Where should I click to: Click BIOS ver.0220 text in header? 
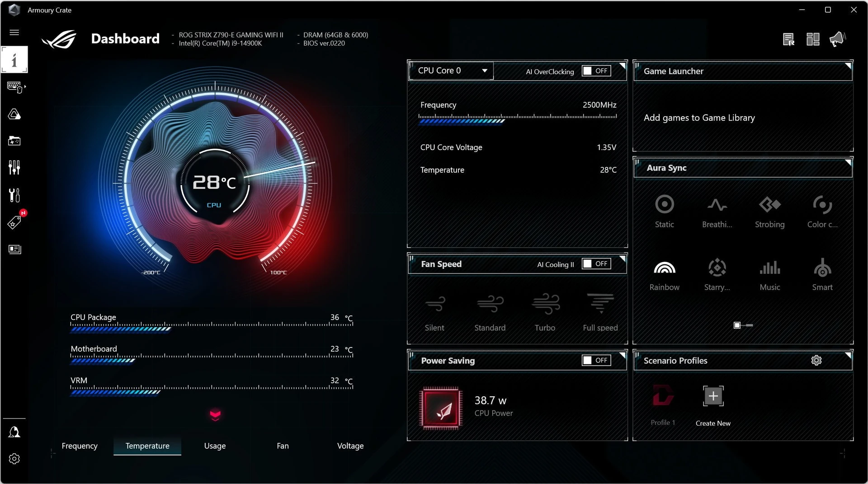(324, 43)
